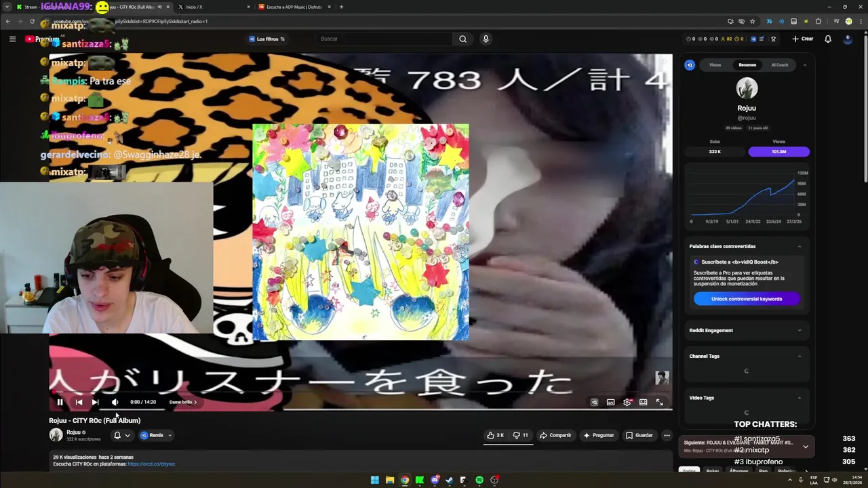Dislike the video showing 11
Screen dimensions: 868x488
point(521,435)
